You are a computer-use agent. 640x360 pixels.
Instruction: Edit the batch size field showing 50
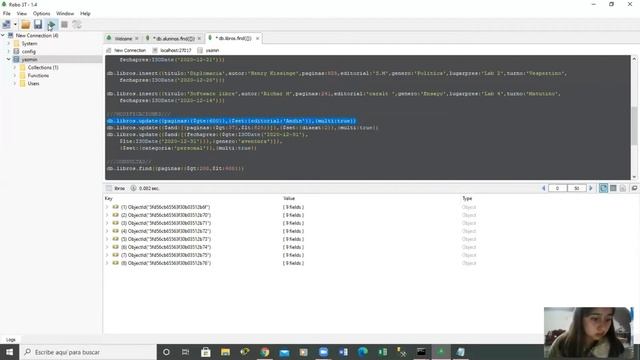tap(576, 188)
